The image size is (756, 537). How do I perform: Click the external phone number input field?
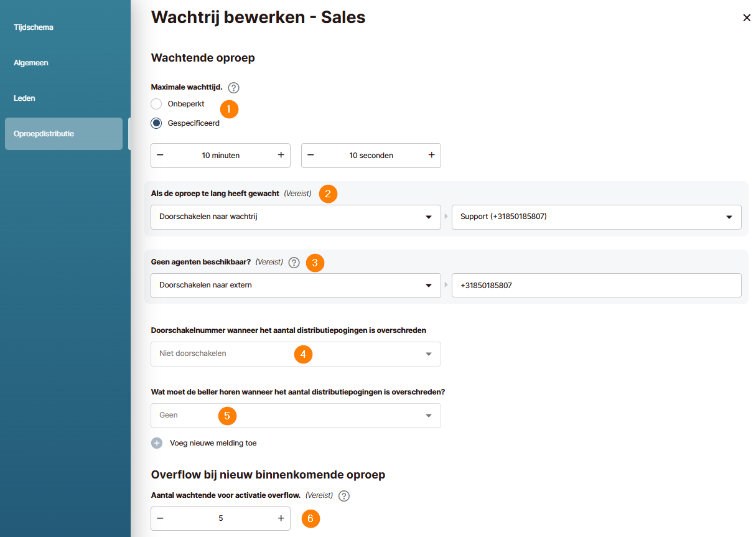[596, 285]
